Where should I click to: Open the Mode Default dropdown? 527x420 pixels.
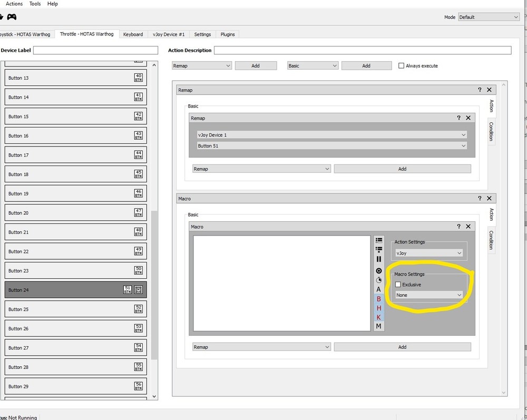tap(489, 17)
